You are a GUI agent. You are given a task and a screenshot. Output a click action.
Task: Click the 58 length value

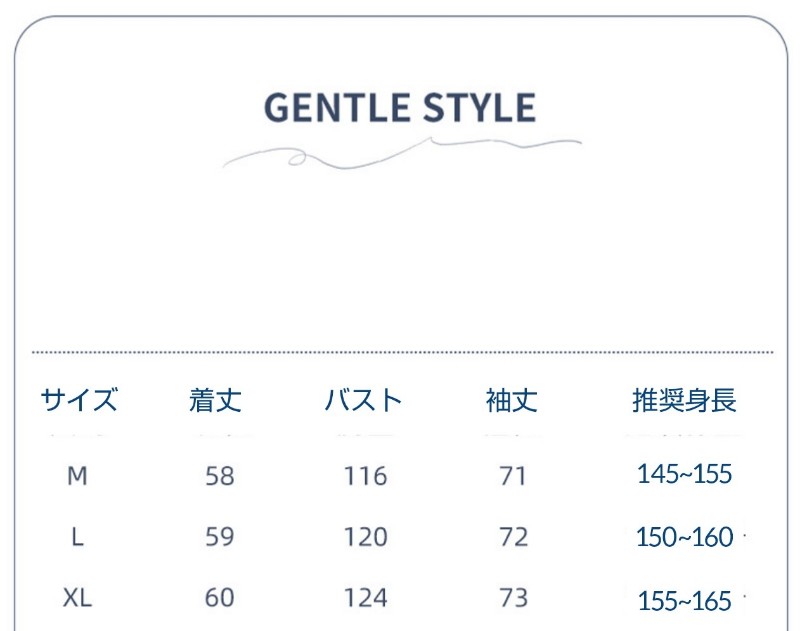click(x=220, y=476)
